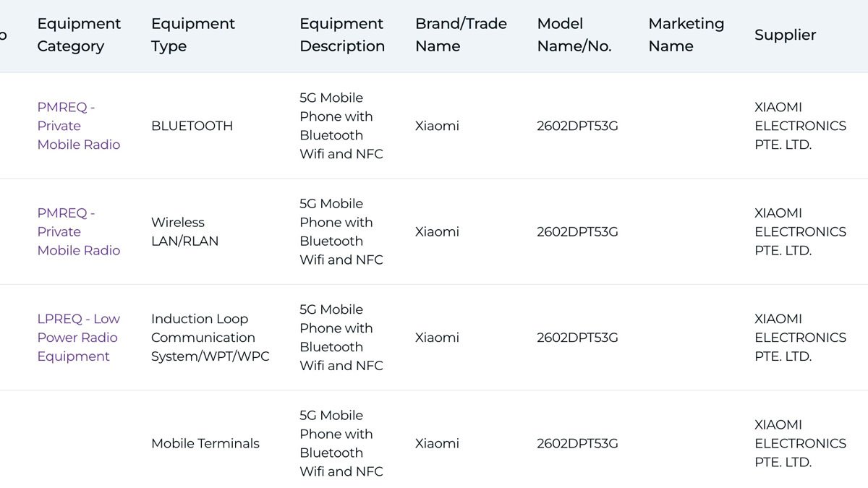Image resolution: width=868 pixels, height=488 pixels.
Task: Click the Equipment Type column header
Action: (192, 35)
